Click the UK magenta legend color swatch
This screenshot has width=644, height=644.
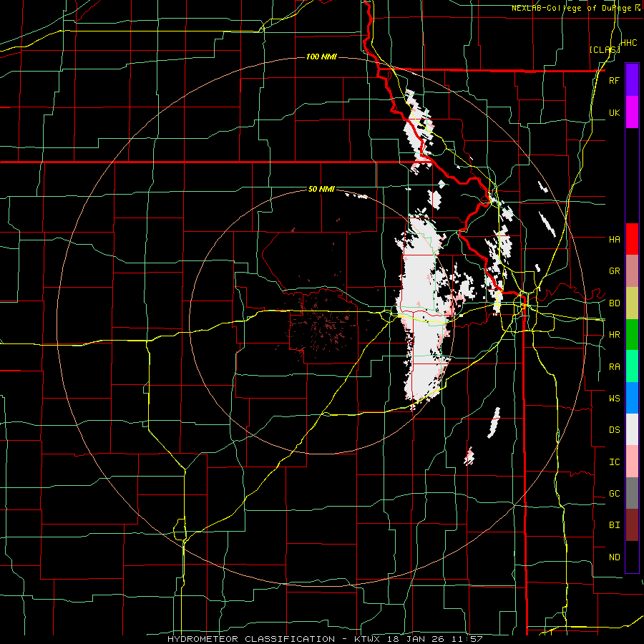(x=632, y=112)
